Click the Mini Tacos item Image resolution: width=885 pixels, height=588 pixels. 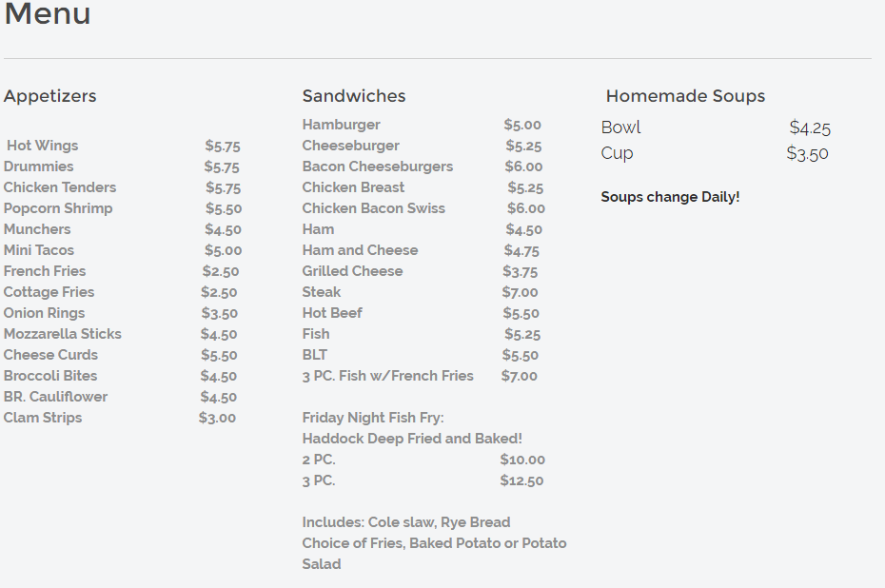pyautogui.click(x=39, y=250)
